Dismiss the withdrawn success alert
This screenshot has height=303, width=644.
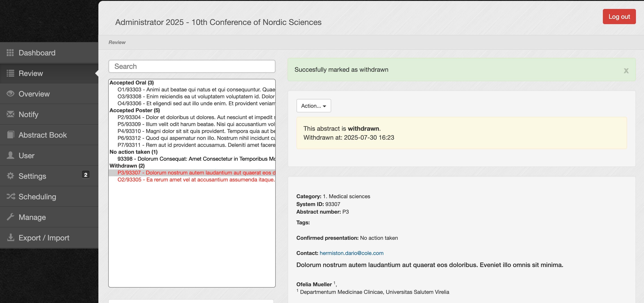pyautogui.click(x=626, y=71)
